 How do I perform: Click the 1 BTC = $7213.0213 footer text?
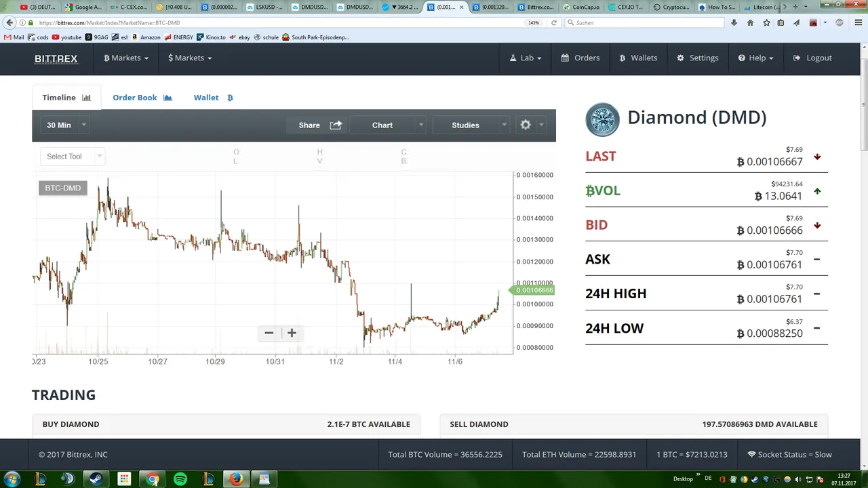[x=692, y=455]
